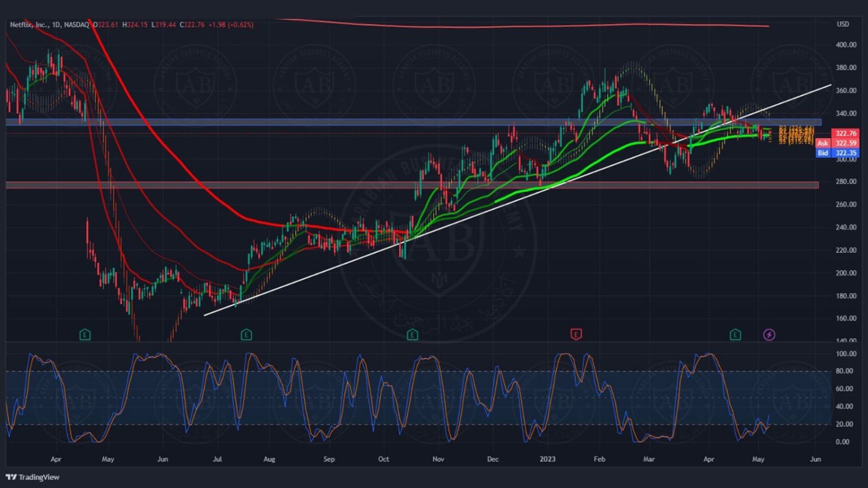Image resolution: width=868 pixels, height=488 pixels.
Task: Select the red horizontal support zone
Action: [x=412, y=185]
